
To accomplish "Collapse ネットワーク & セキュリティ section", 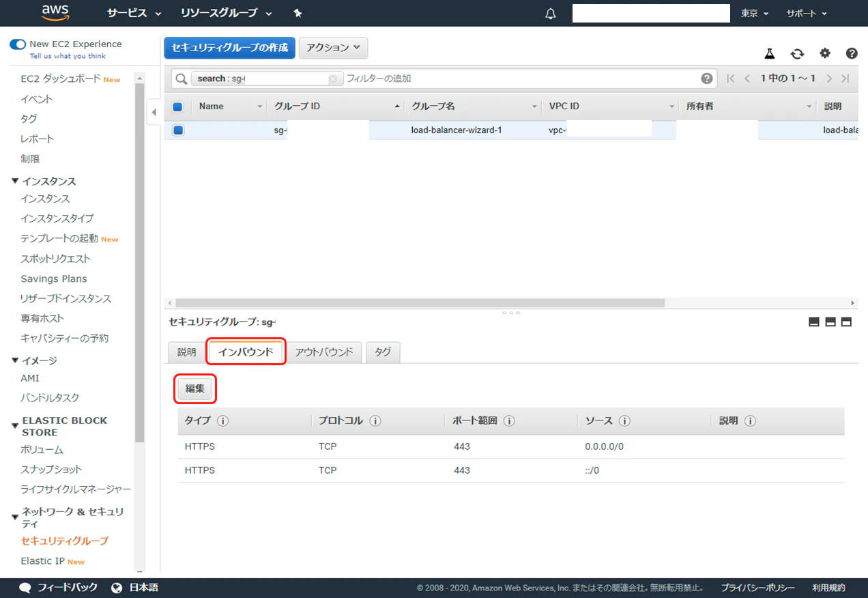I will (15, 517).
